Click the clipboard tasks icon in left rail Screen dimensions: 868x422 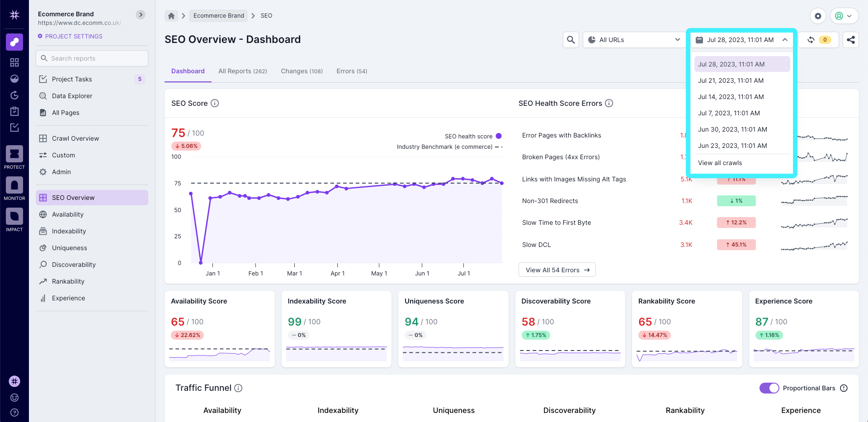tap(14, 111)
